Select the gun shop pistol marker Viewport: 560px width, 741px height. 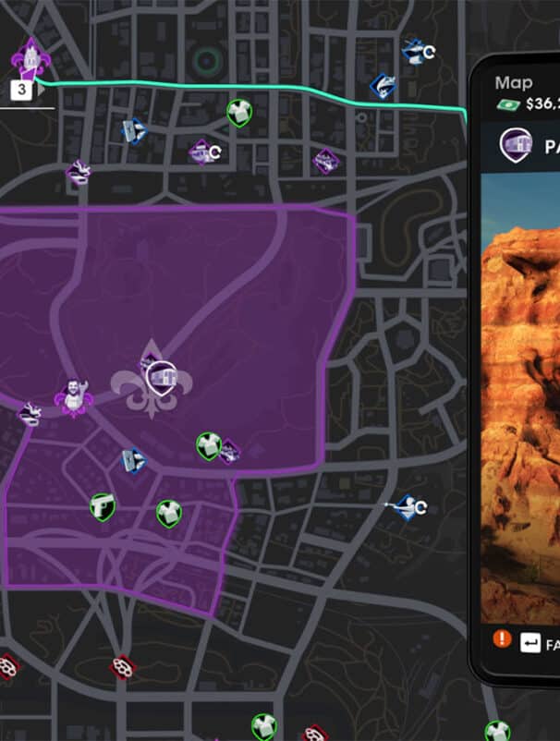[x=103, y=507]
